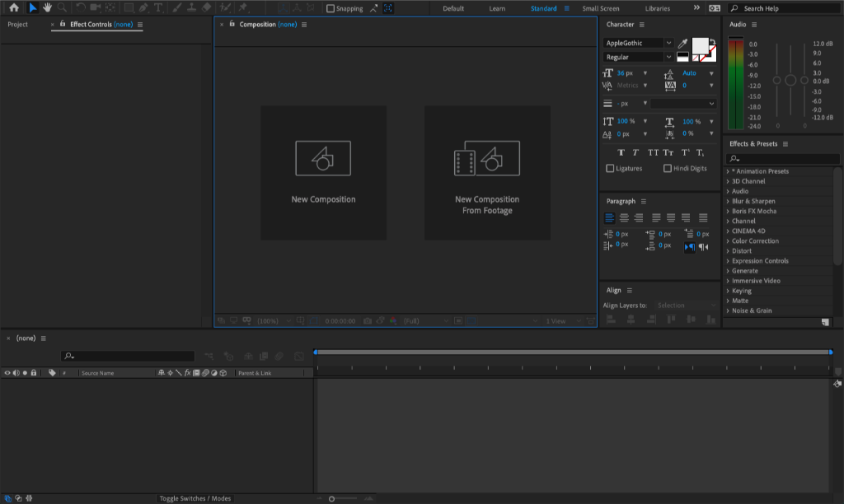Expand Keying effects category

pyautogui.click(x=728, y=291)
